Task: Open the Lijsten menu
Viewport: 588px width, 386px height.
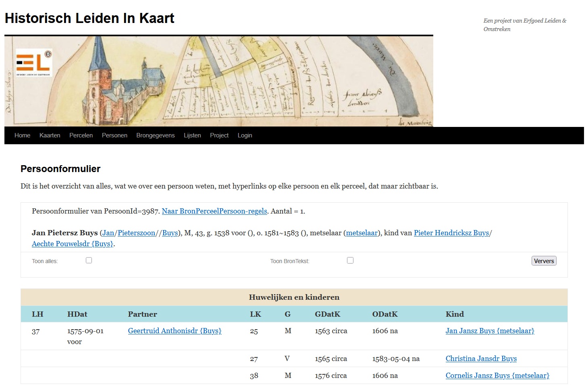Action: click(x=192, y=135)
